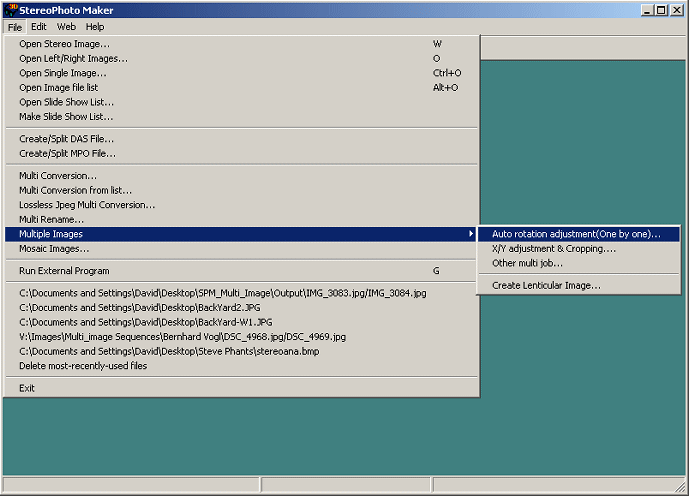Select Multi Conversion from list...
Screen dimensions: 689x496
click(x=241, y=190)
